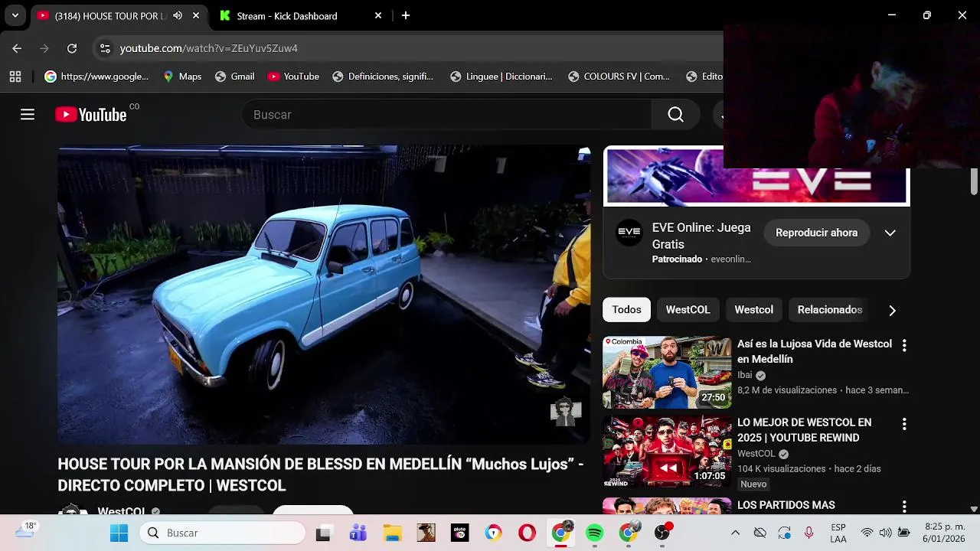
Task: Open Task View on the taskbar
Action: (323, 533)
